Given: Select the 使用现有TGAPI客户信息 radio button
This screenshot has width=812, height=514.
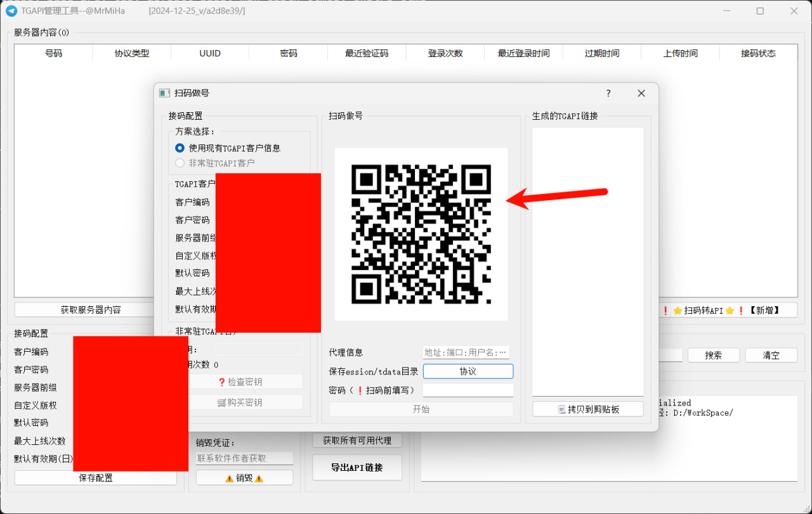Looking at the screenshot, I should [x=180, y=148].
